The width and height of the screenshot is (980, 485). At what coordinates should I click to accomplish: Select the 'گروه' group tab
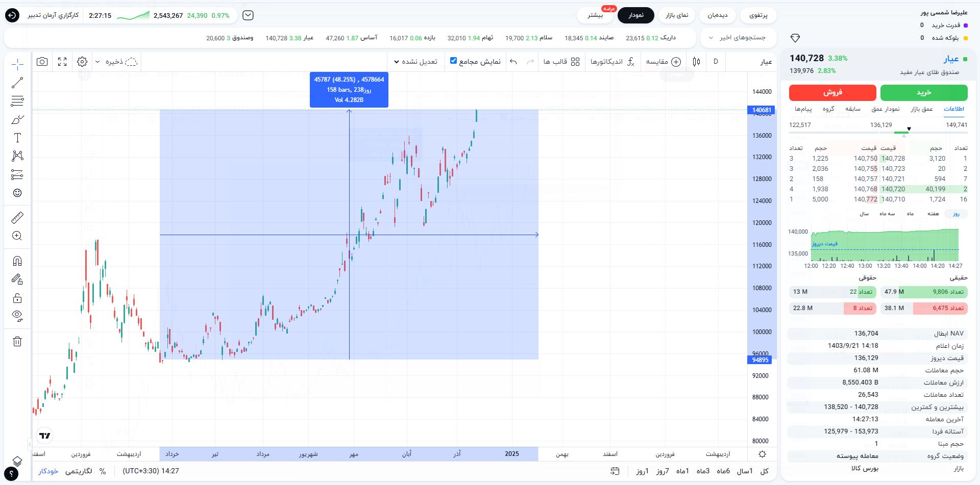coord(828,109)
